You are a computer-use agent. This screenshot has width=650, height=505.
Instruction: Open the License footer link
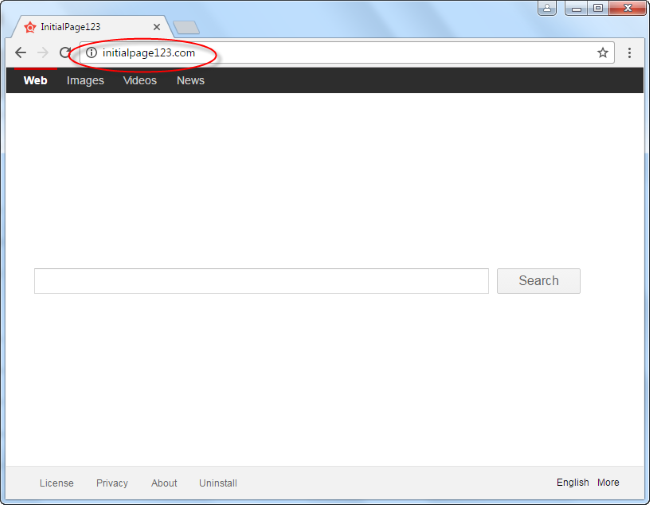click(56, 483)
